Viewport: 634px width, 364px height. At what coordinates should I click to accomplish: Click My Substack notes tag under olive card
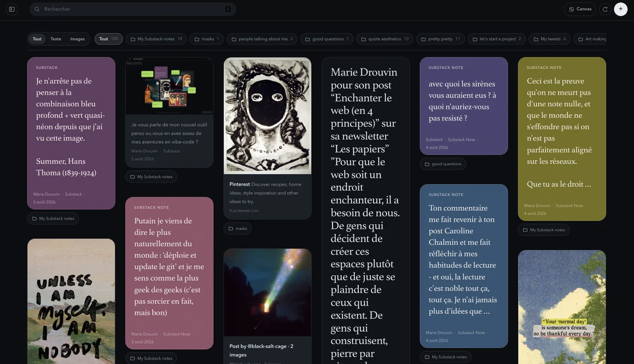click(x=544, y=230)
